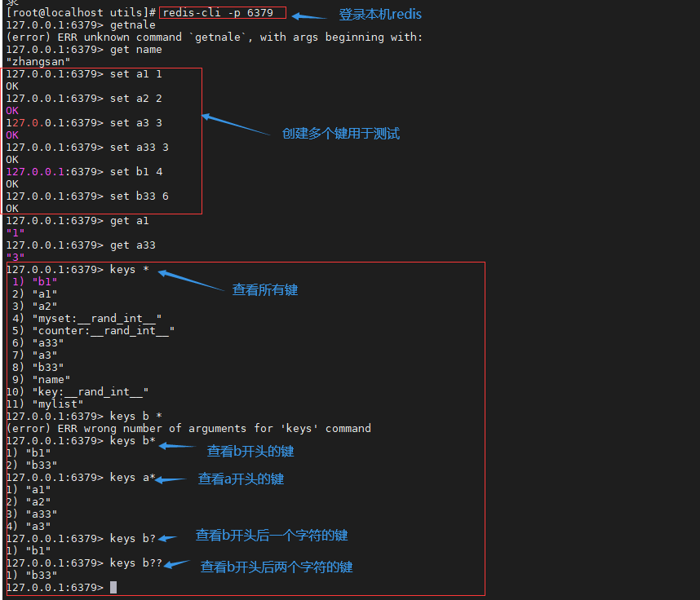This screenshot has width=700, height=600.
Task: Click the 'set b33 6' command line
Action: [x=87, y=196]
